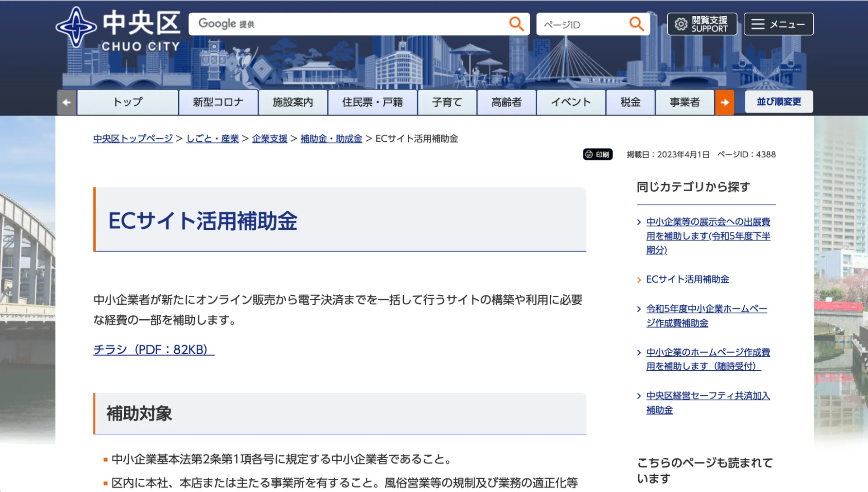Click the Google search magnifier icon
The width and height of the screenshot is (868, 492).
[x=516, y=24]
